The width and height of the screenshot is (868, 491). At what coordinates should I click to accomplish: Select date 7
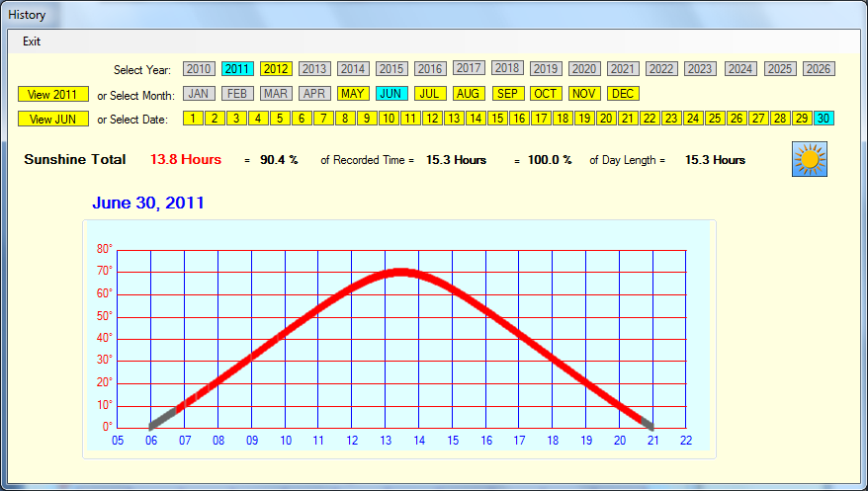pyautogui.click(x=324, y=119)
